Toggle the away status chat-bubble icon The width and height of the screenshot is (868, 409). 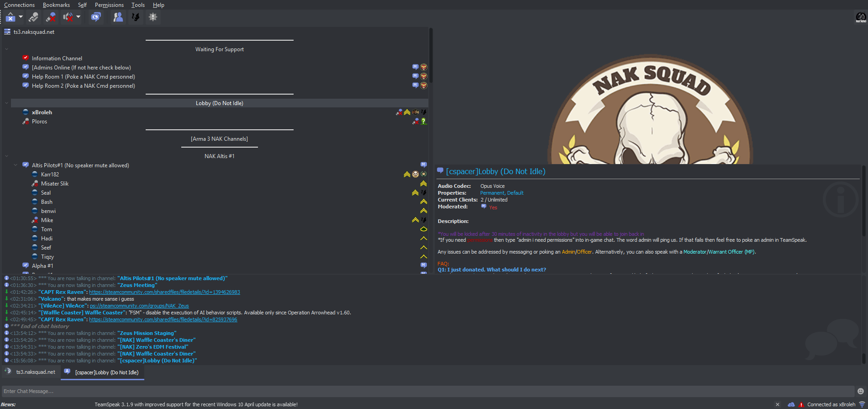95,17
